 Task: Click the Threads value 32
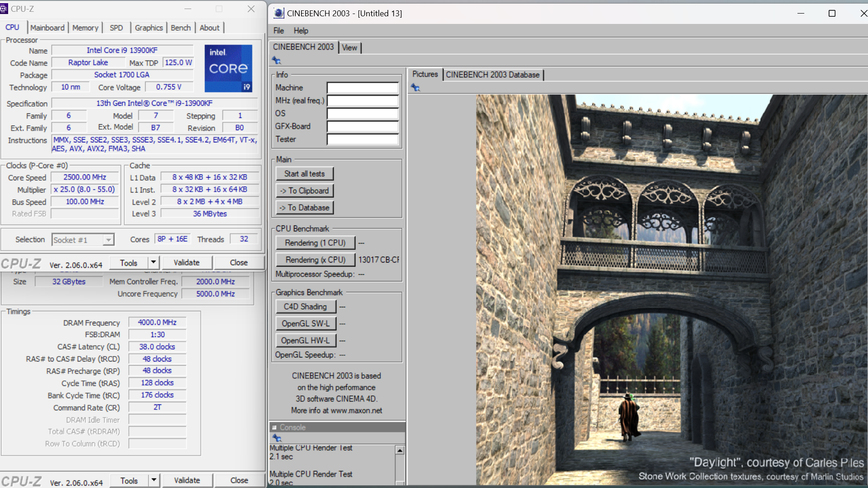[x=244, y=239]
